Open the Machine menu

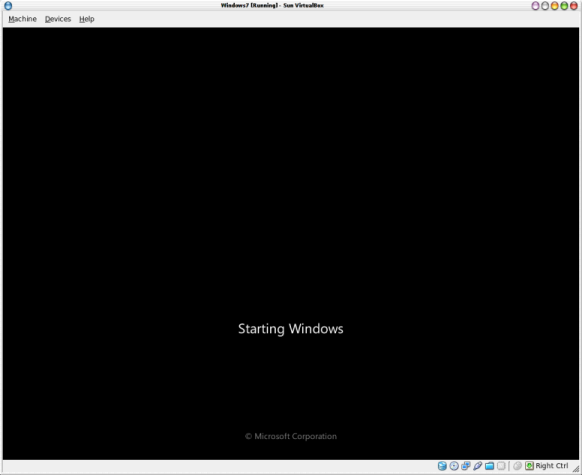(x=22, y=19)
